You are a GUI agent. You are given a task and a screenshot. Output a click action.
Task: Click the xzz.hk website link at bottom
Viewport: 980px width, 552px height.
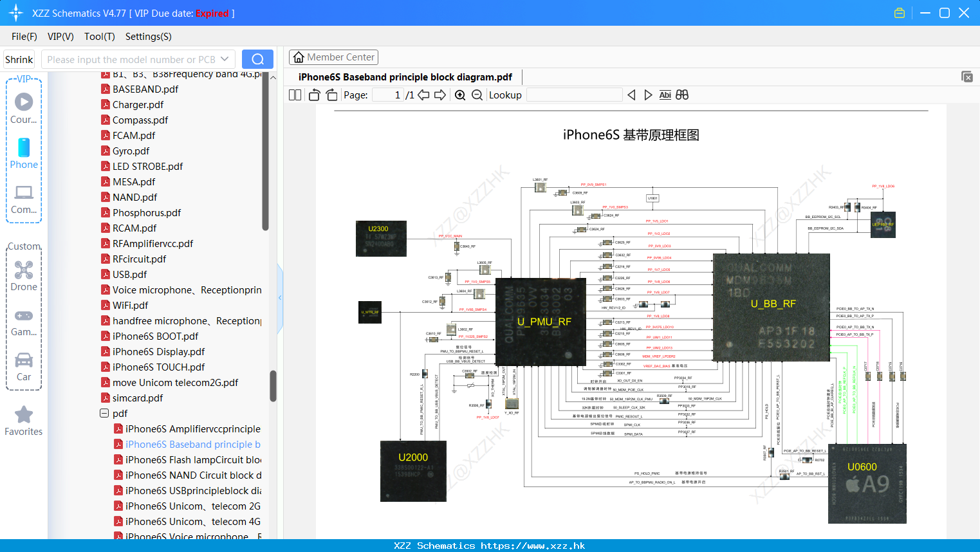533,546
